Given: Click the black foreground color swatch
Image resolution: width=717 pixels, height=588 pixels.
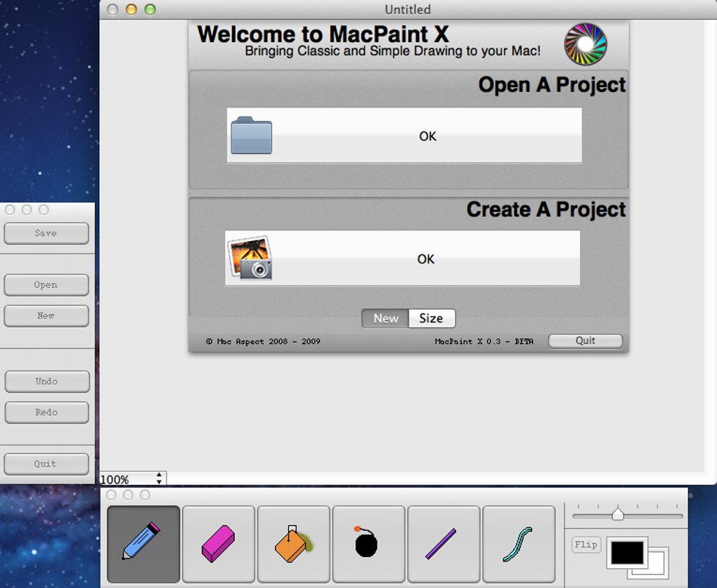Looking at the screenshot, I should (x=627, y=552).
